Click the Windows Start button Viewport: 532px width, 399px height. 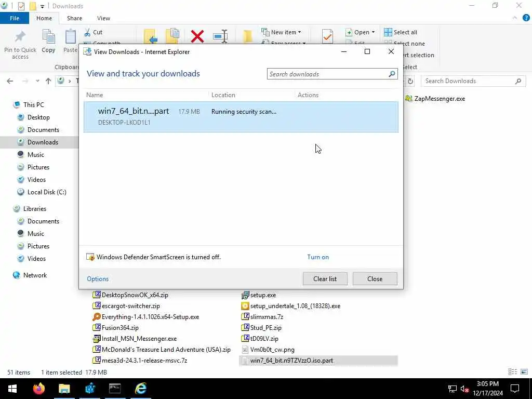12,389
